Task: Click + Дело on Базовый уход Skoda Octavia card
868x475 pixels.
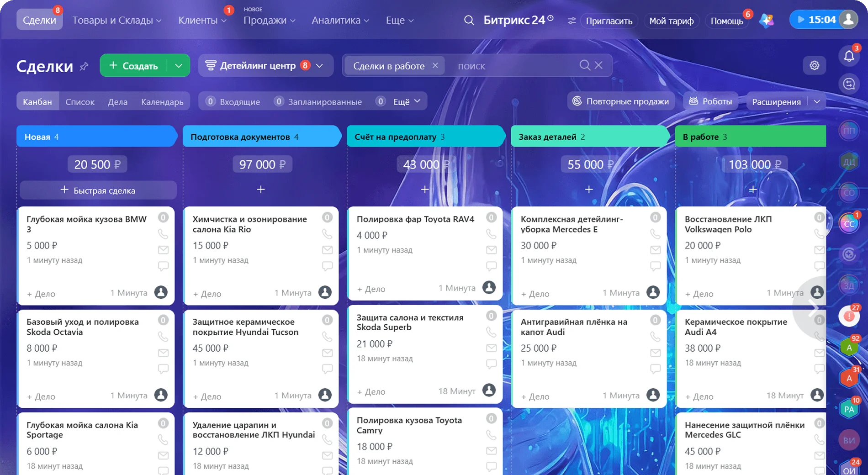Action: 41,396
